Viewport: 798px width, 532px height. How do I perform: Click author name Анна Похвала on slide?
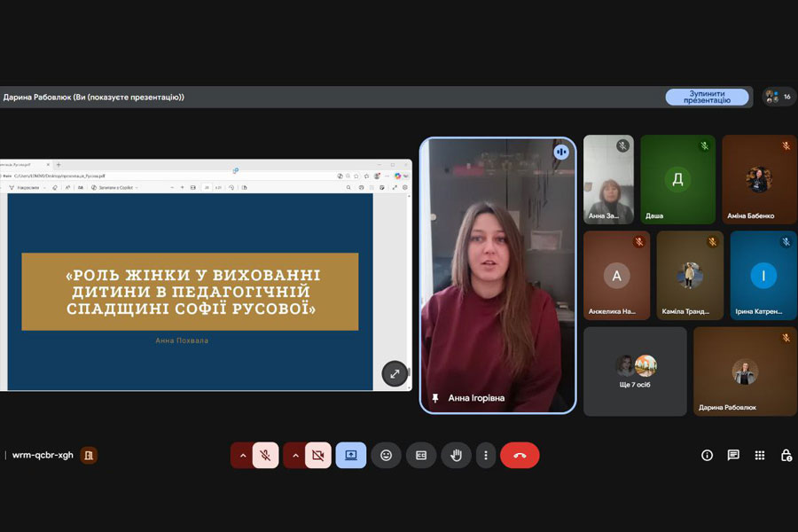(182, 340)
